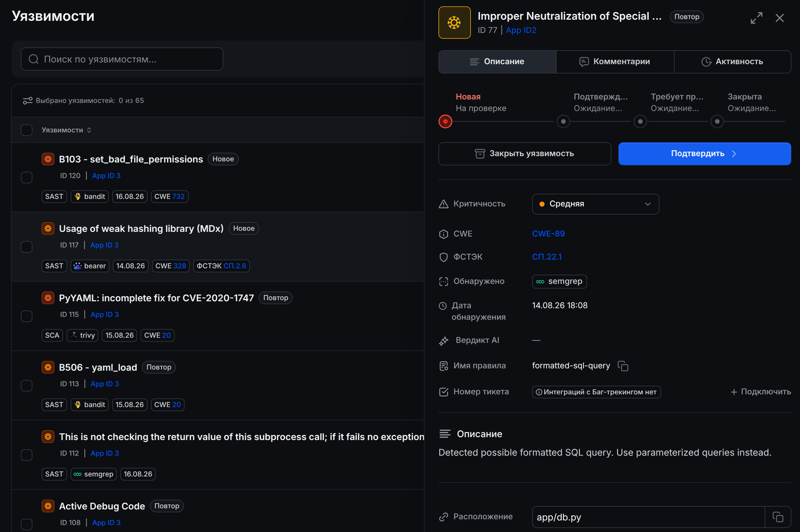The width and height of the screenshot is (800, 532).
Task: Copy the app/db.py location path
Action: tap(778, 517)
